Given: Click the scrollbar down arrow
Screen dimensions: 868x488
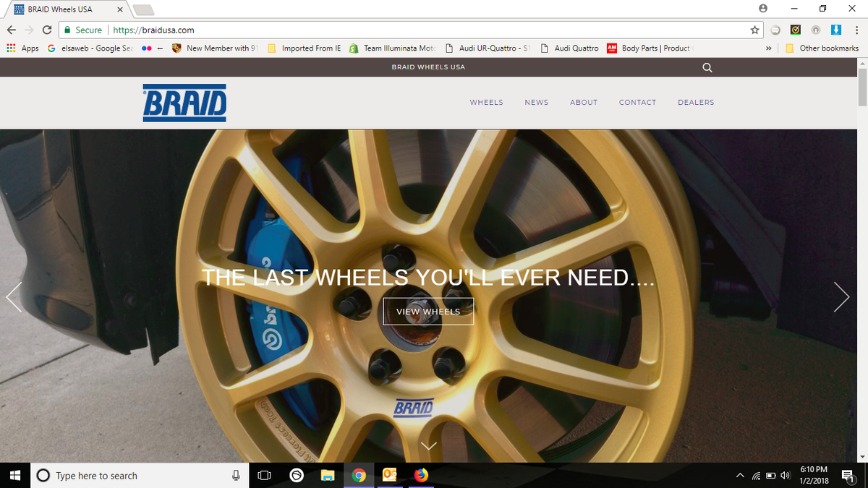Looking at the screenshot, I should (862, 457).
